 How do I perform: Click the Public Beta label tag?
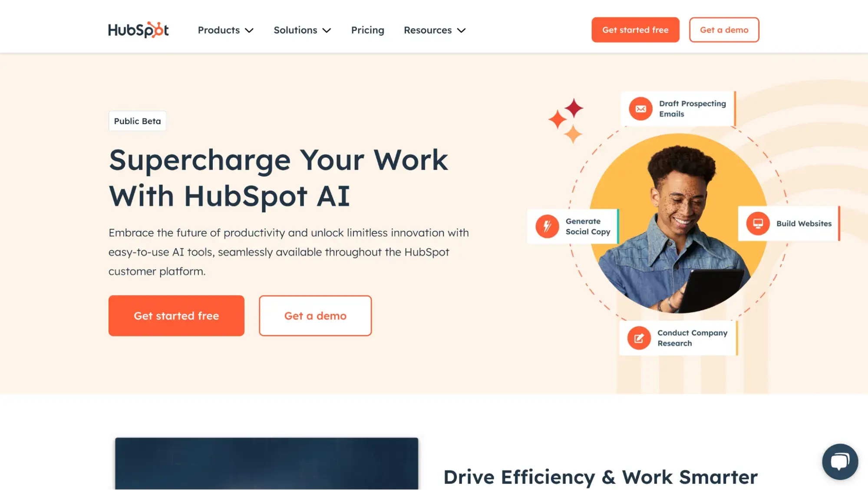pos(137,120)
